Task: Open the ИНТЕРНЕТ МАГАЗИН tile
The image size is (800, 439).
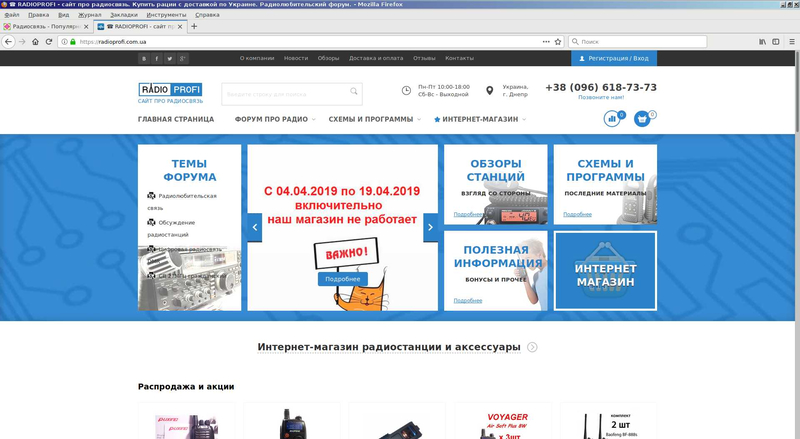Action: pyautogui.click(x=606, y=271)
